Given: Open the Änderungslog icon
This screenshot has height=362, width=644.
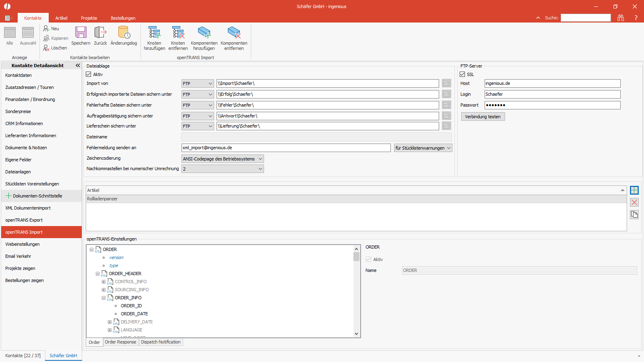Looking at the screenshot, I should tap(124, 33).
